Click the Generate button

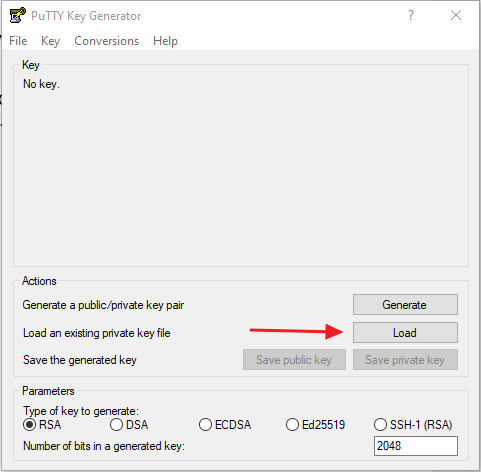pos(405,305)
